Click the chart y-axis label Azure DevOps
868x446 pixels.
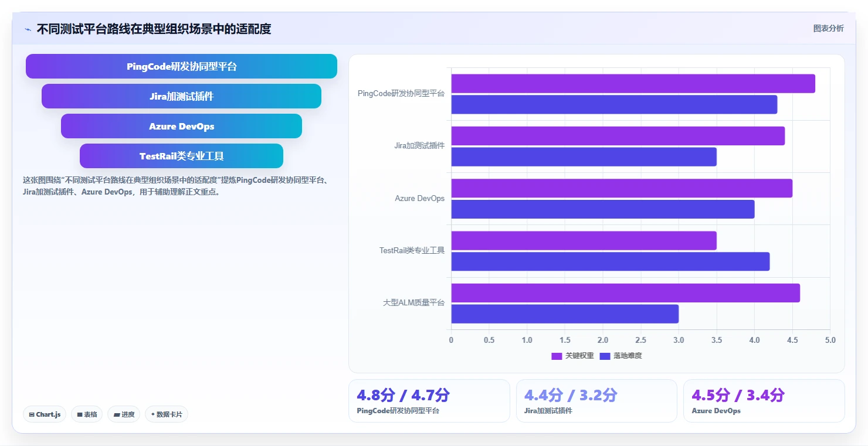(420, 198)
